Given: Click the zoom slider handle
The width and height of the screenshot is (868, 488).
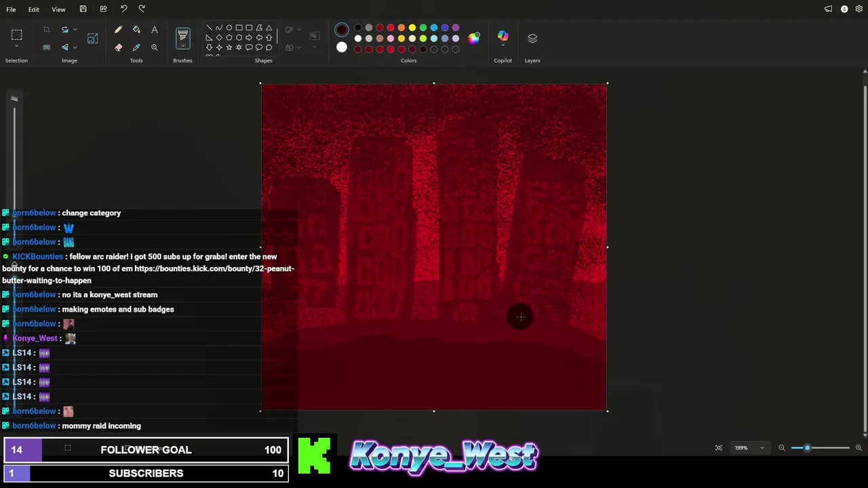Looking at the screenshot, I should coord(807,448).
